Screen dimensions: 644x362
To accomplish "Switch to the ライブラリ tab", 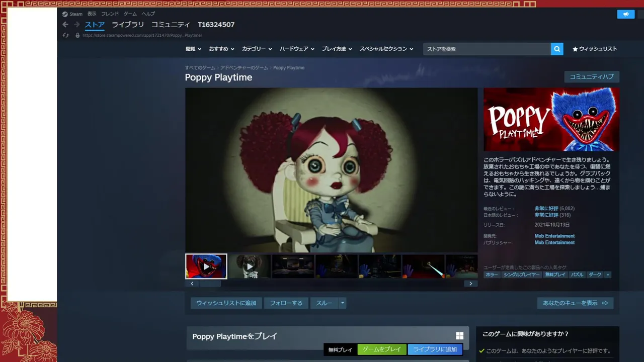I will [x=128, y=25].
